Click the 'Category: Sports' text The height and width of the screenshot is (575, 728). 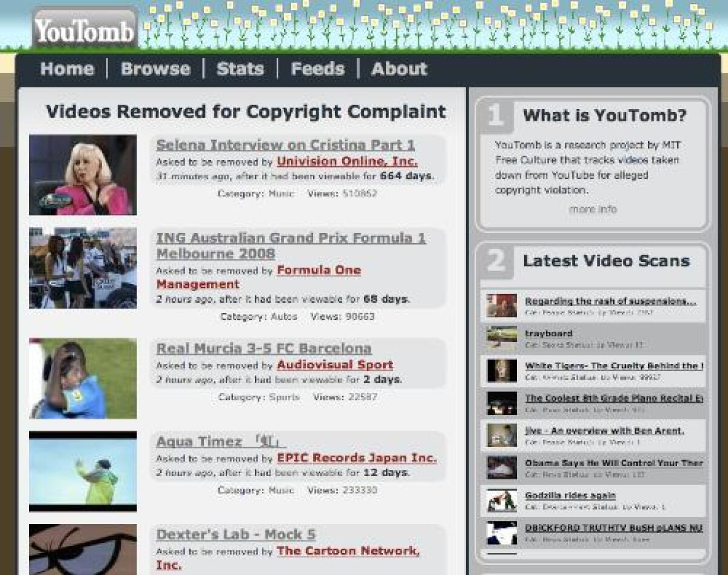click(x=259, y=397)
